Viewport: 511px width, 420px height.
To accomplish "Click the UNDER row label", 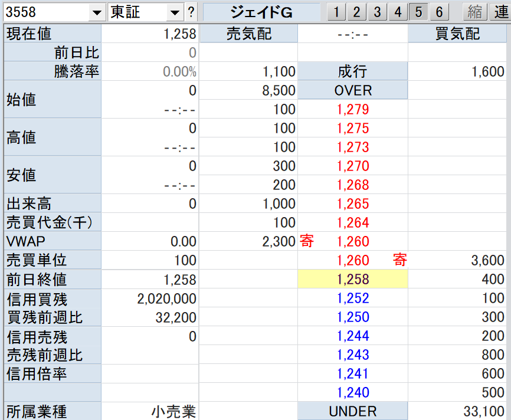I will (353, 411).
